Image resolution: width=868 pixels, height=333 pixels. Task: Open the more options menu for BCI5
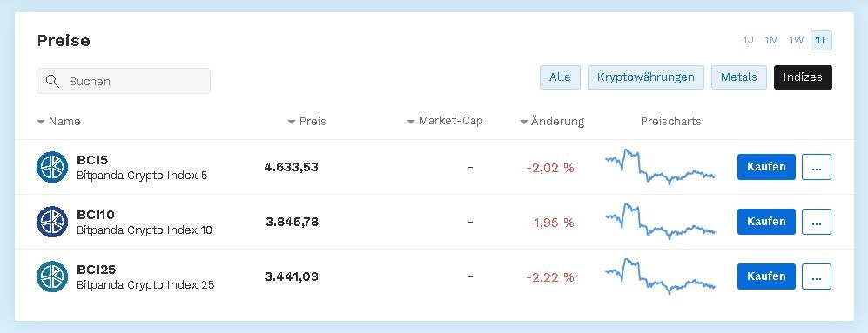coord(817,167)
